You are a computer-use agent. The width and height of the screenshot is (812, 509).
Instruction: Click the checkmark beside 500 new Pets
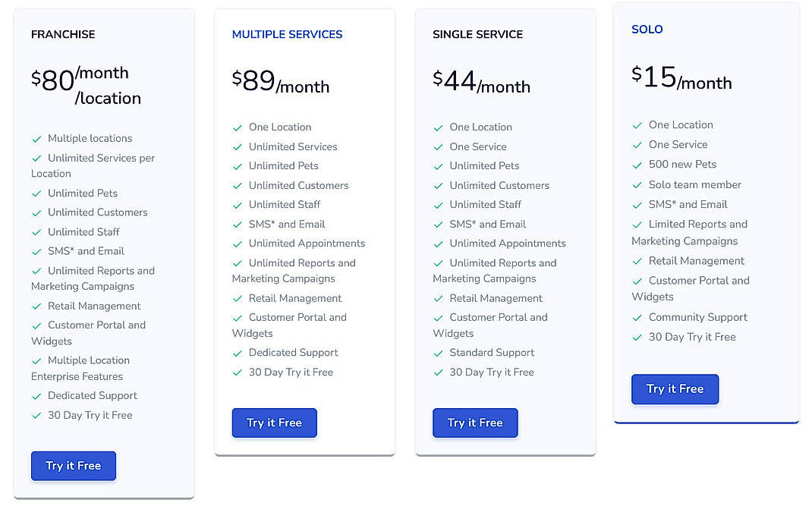point(636,165)
